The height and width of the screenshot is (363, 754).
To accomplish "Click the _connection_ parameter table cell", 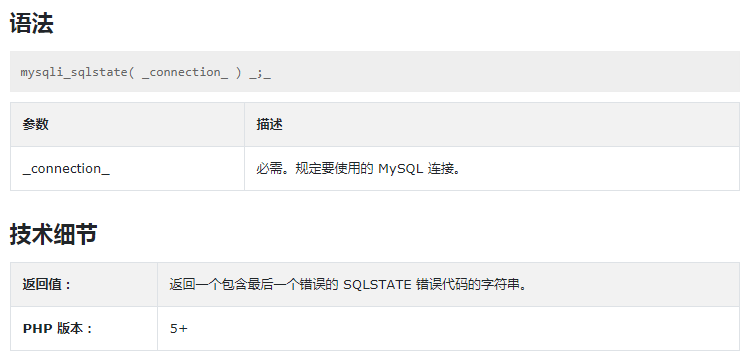I will pos(127,169).
